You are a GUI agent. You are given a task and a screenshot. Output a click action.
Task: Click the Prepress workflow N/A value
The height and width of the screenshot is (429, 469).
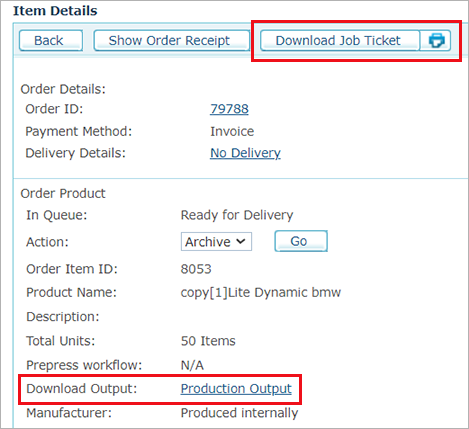click(192, 365)
